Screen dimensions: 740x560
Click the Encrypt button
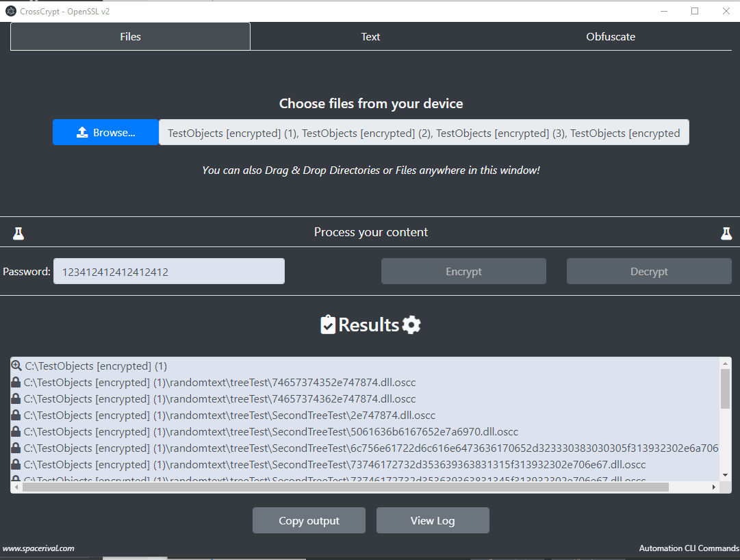pyautogui.click(x=463, y=271)
